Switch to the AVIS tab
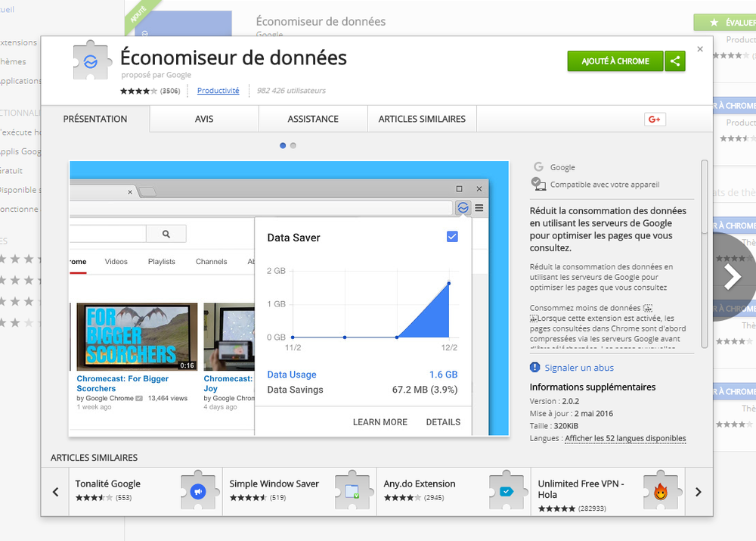The image size is (756, 541). [203, 119]
